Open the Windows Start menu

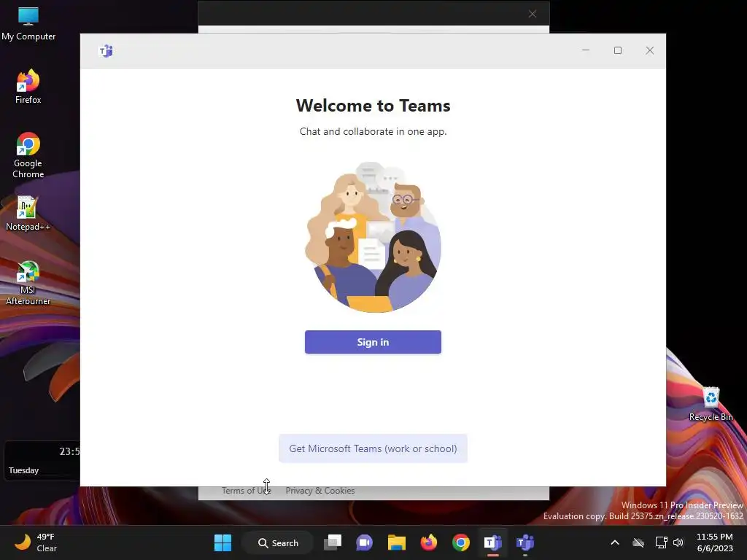coord(222,542)
